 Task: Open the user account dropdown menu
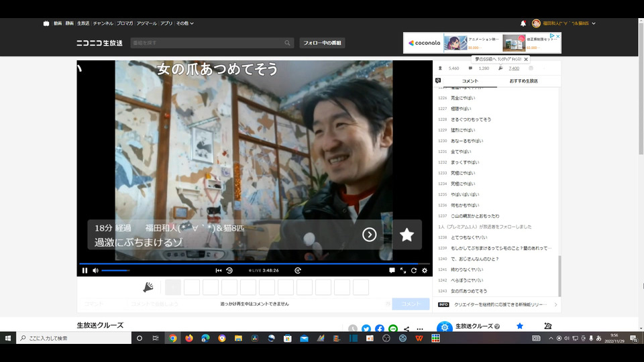pos(594,23)
